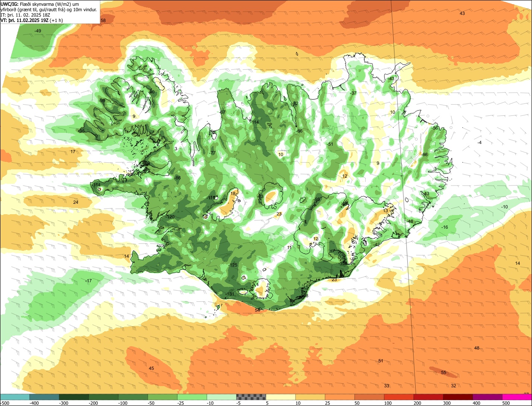Pick the -50 to -25 green legend swatch
Image resolution: width=532 pixels, height=406 pixels.
163,396
